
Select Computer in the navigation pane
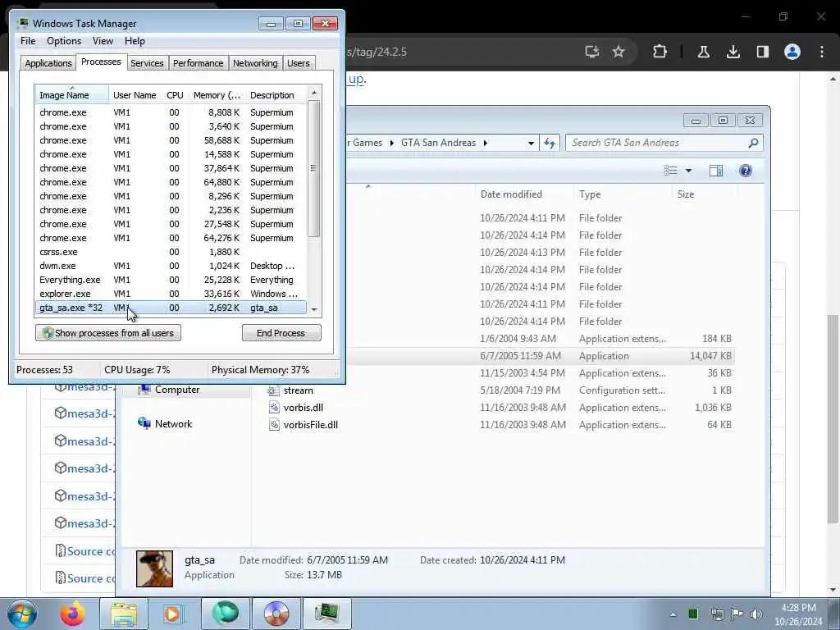[x=177, y=390]
